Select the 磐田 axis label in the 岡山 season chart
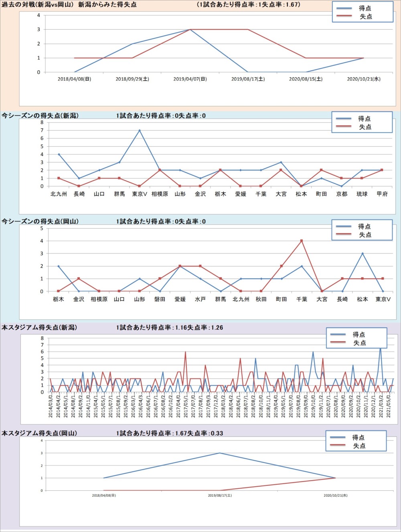Viewport: 401px width, 532px height. coord(160,299)
